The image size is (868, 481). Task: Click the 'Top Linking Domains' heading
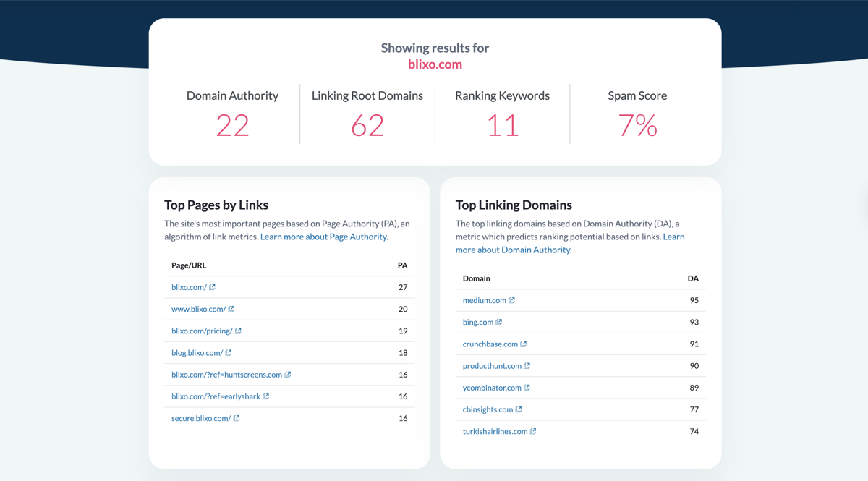coord(514,205)
